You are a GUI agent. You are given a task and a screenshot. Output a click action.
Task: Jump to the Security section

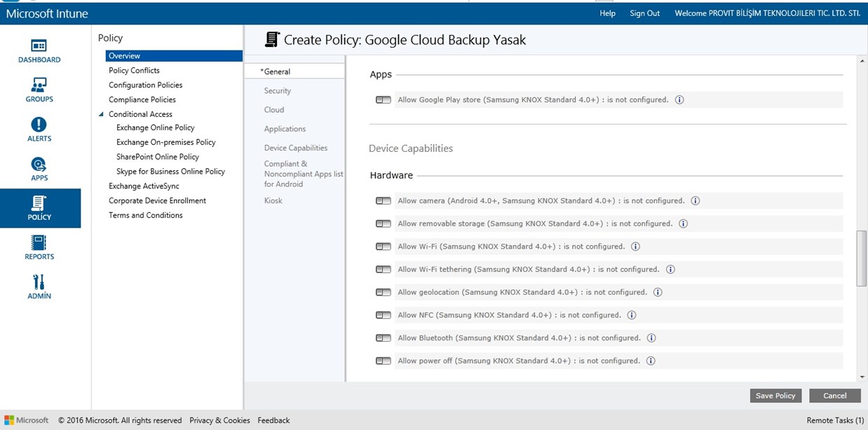[278, 91]
